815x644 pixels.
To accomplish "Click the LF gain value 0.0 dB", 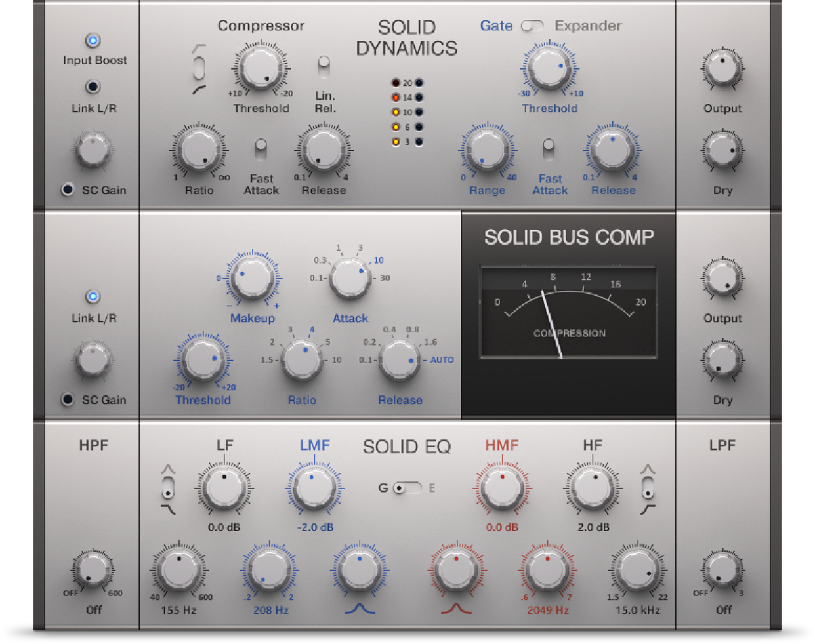I will (224, 527).
